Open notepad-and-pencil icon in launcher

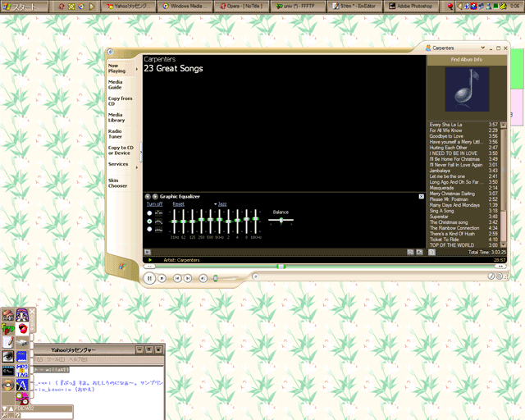pos(7,343)
